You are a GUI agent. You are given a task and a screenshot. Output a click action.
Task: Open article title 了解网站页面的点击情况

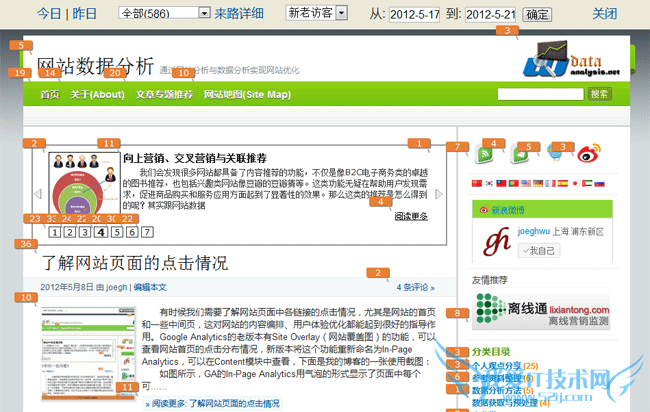[x=135, y=263]
